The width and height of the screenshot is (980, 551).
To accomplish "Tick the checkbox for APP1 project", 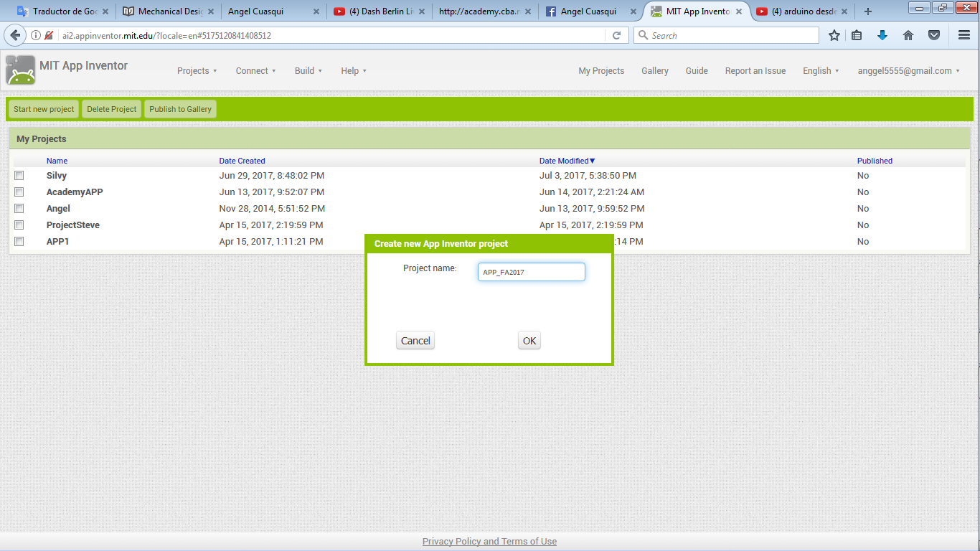I will coord(19,242).
